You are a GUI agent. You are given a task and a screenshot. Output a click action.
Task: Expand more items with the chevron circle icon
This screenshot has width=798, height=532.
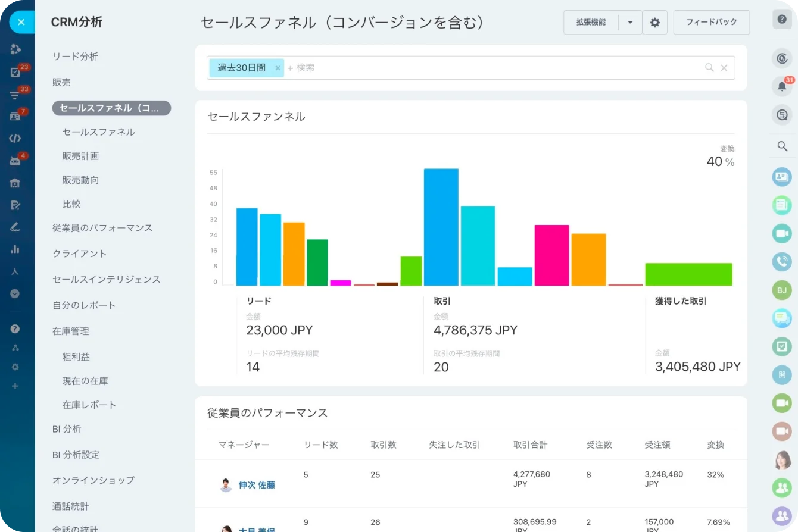[x=15, y=293]
